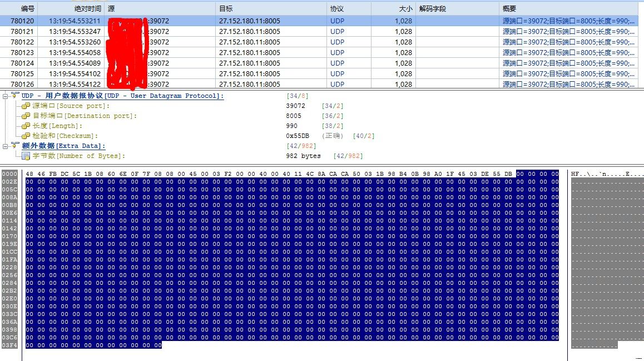Click the 982 bytes value
644x361 pixels.
[x=303, y=156]
